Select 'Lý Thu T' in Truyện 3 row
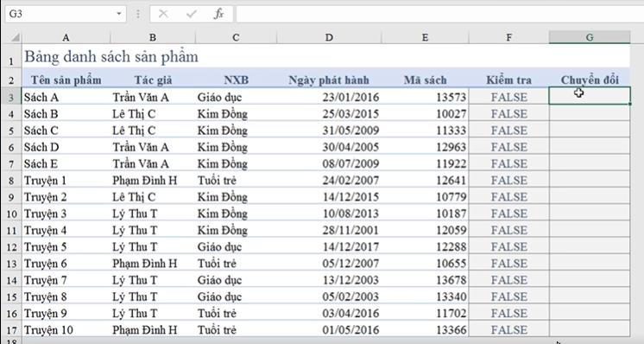 click(x=153, y=213)
